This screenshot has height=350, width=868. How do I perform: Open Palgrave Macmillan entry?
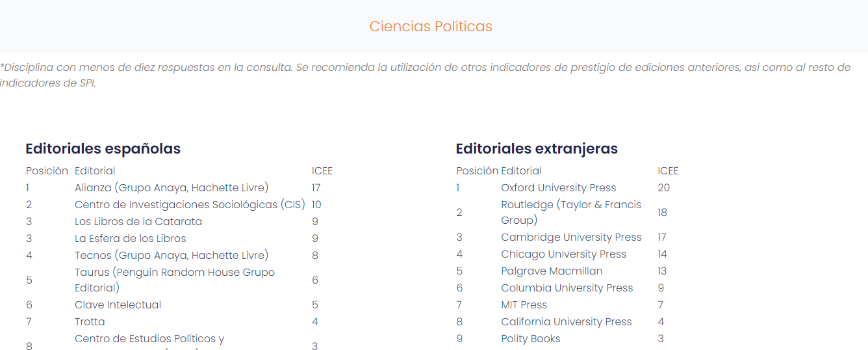552,271
